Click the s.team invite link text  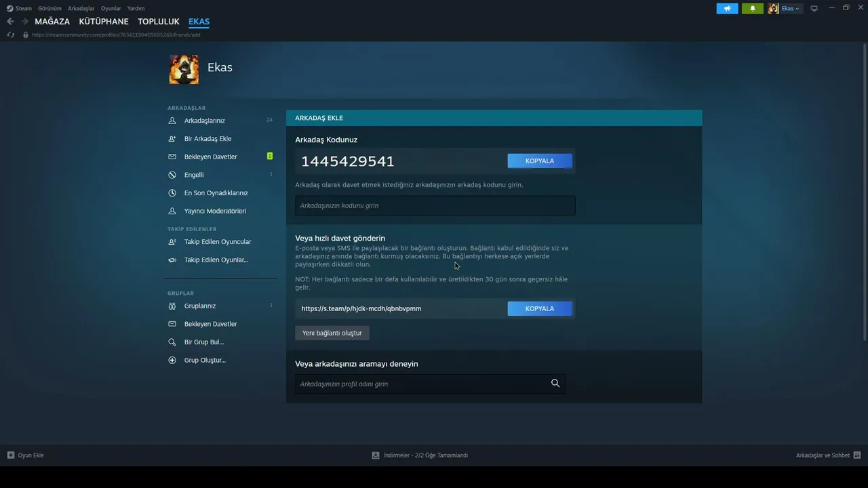tap(361, 308)
